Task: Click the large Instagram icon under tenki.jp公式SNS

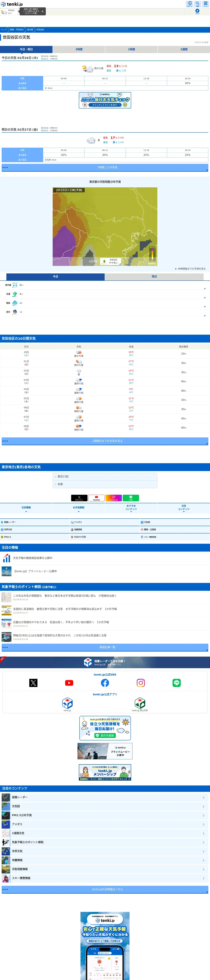Action: (x=141, y=683)
